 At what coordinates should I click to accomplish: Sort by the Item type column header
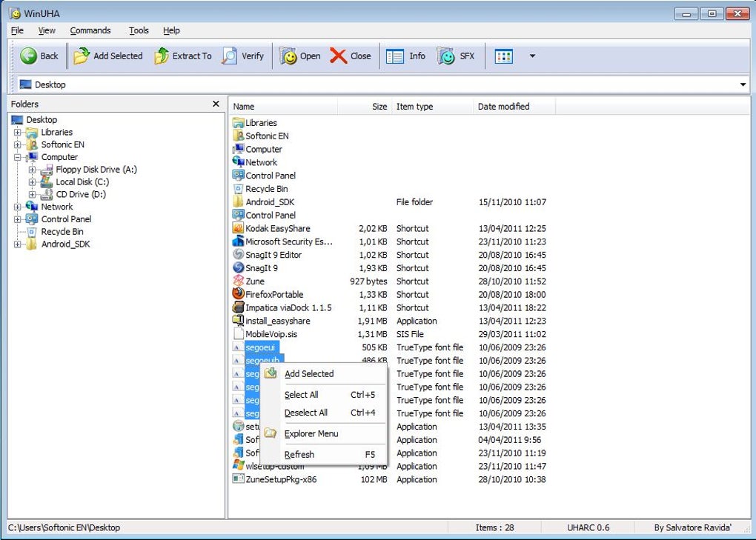432,107
